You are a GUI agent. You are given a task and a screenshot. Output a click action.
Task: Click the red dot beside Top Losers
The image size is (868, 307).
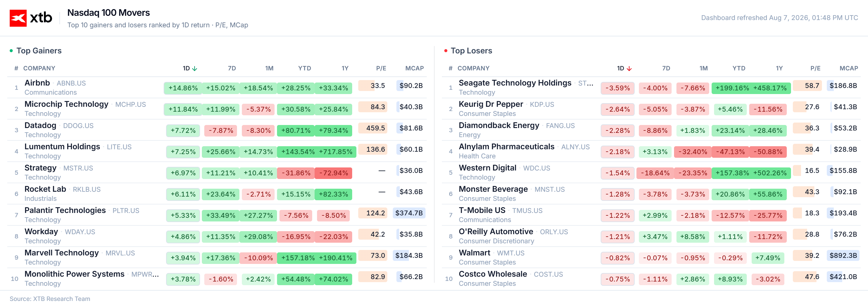point(446,51)
